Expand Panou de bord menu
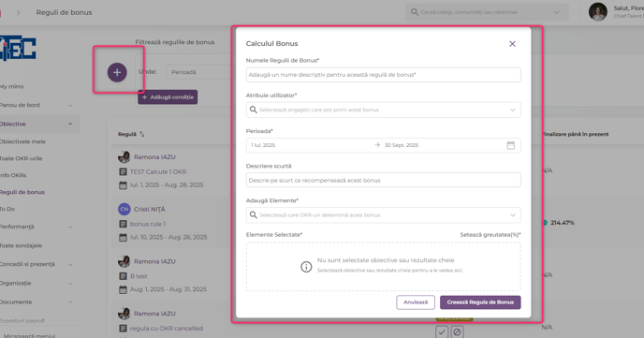This screenshot has width=644, height=338. click(70, 106)
